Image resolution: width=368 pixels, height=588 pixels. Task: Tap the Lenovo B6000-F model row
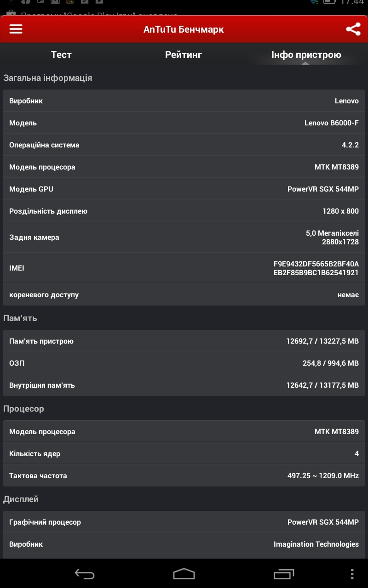coord(184,123)
